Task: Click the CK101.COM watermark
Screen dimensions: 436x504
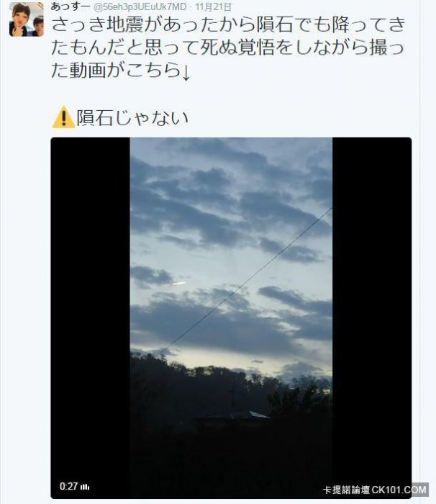Action: point(399,490)
